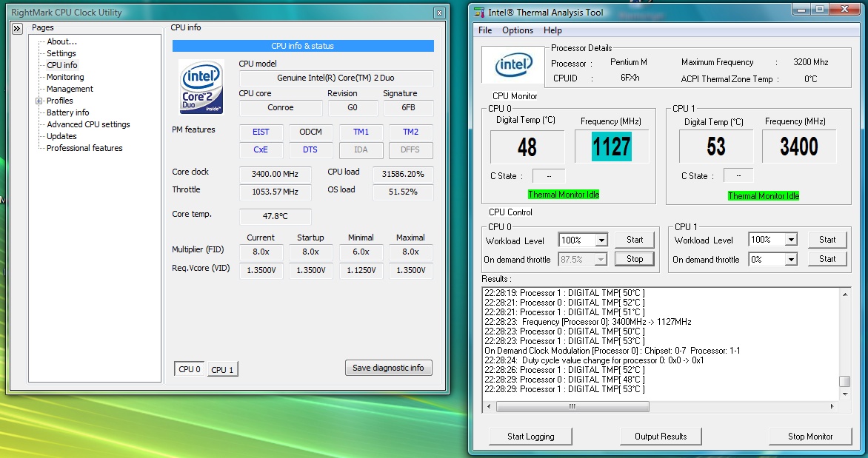Screen dimensions: 868x458
Task: Start CPU 0 workload
Action: click(x=635, y=240)
